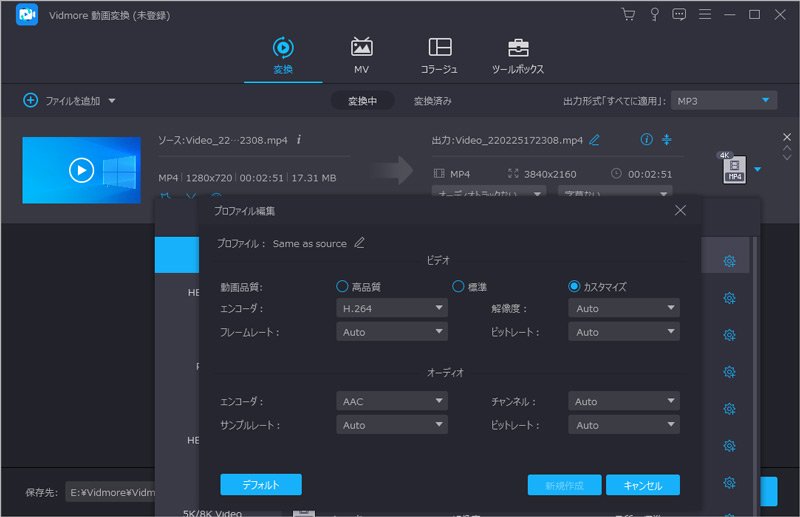This screenshot has height=517, width=800.
Task: Click the sixth profile settings gear icon
Action: click(x=730, y=446)
